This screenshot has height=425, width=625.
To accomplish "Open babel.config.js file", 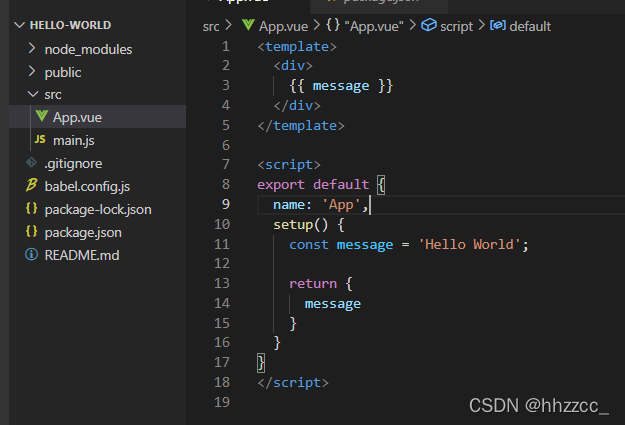I will click(x=87, y=187).
